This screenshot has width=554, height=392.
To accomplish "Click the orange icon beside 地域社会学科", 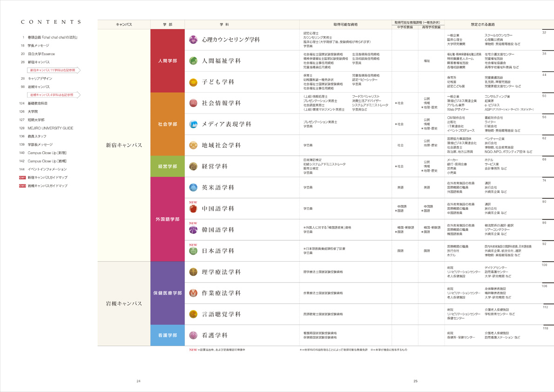I will click(x=193, y=145).
